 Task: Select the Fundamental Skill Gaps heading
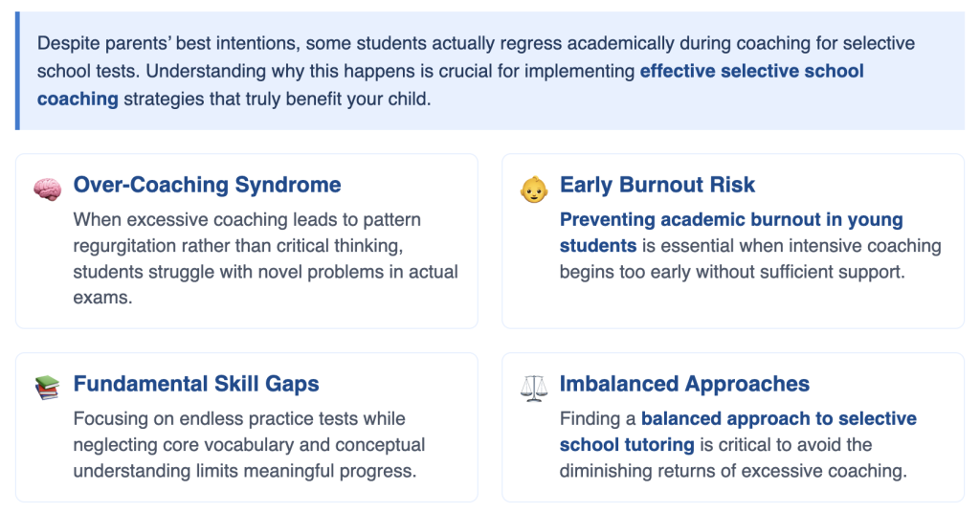point(195,384)
